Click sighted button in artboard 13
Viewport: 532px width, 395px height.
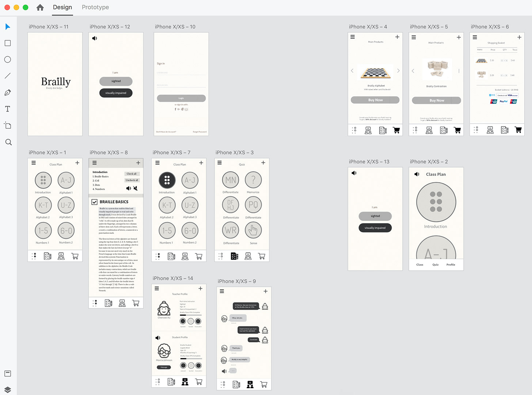pyautogui.click(x=375, y=216)
